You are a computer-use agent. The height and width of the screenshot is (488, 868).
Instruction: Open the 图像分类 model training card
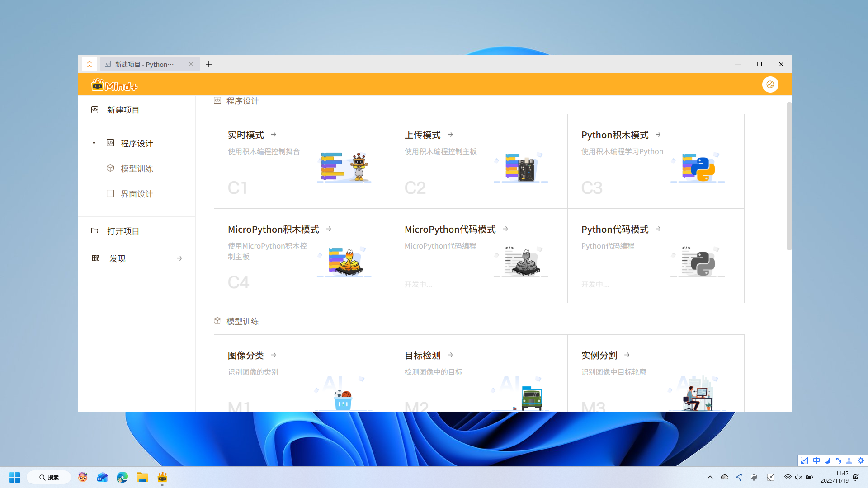(x=246, y=356)
